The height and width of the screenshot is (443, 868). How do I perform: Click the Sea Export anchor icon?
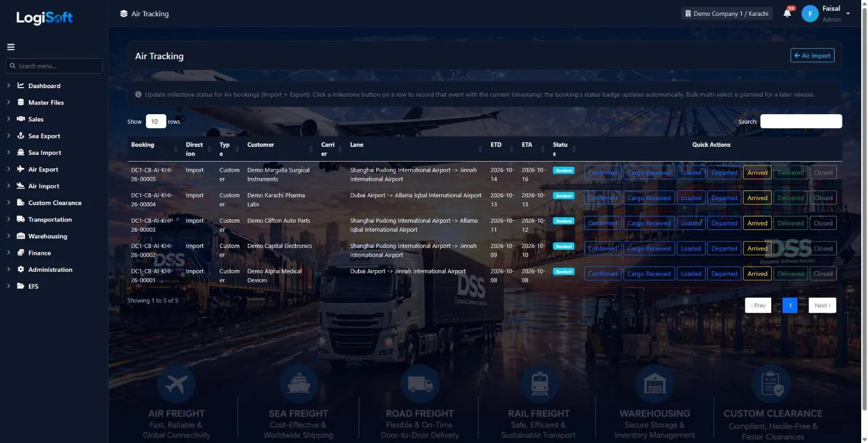pyautogui.click(x=21, y=136)
